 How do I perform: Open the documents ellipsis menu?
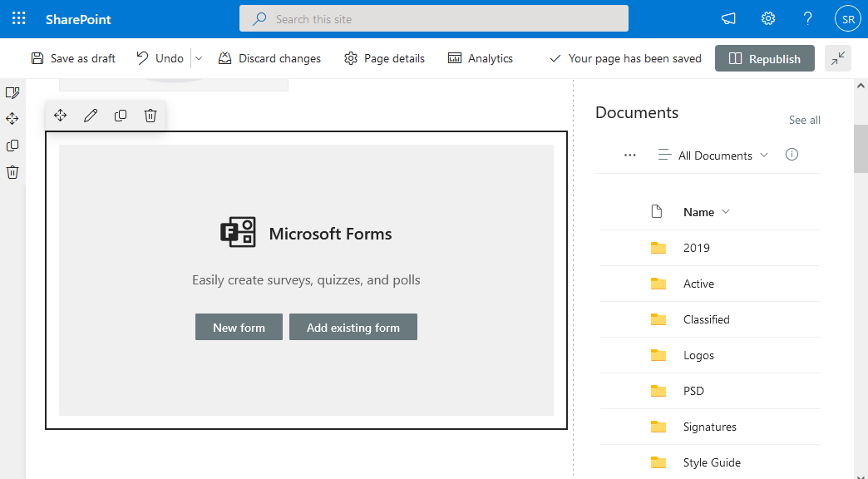pos(629,155)
